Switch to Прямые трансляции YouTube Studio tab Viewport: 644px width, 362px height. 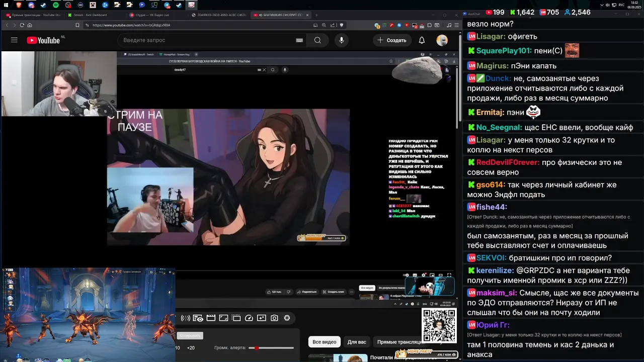[34, 15]
